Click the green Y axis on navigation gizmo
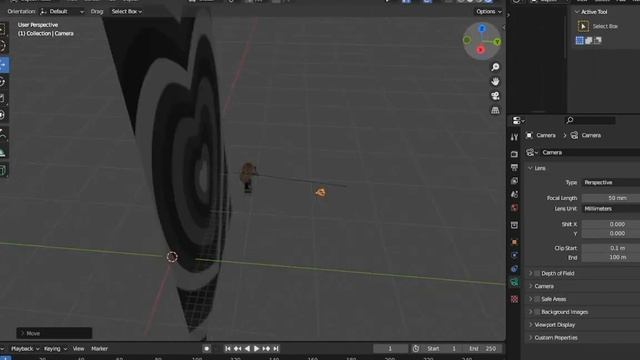Screen dimensions: 640x360 tap(497, 42)
